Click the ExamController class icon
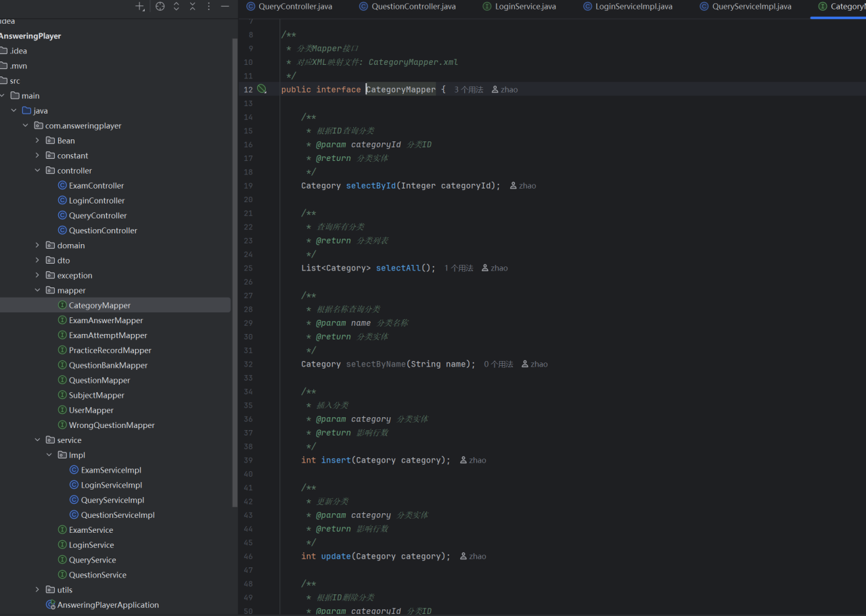This screenshot has height=616, width=866. point(62,185)
